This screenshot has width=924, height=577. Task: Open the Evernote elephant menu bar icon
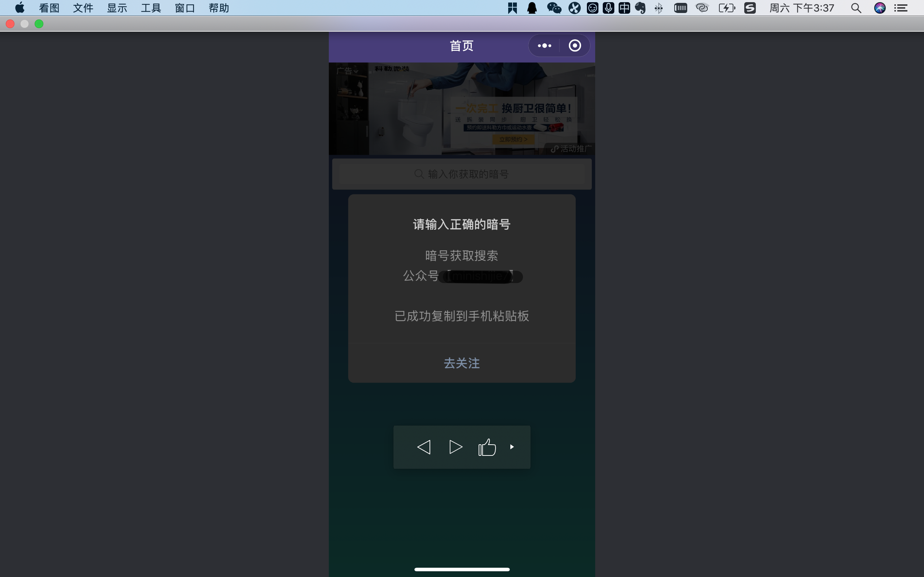coord(640,8)
